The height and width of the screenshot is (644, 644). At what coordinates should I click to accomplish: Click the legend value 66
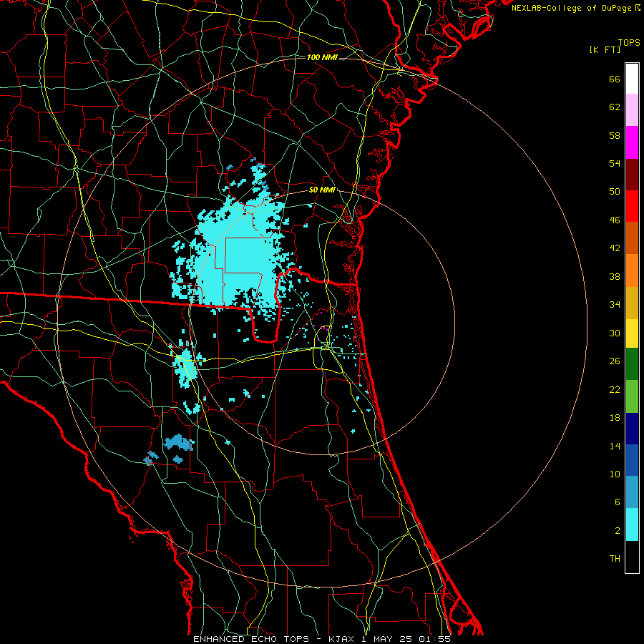615,79
